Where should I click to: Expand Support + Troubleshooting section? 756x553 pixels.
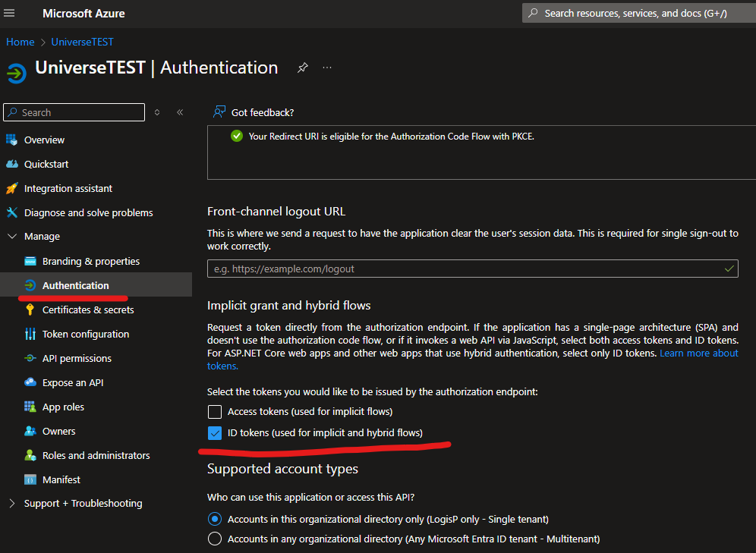pos(11,504)
